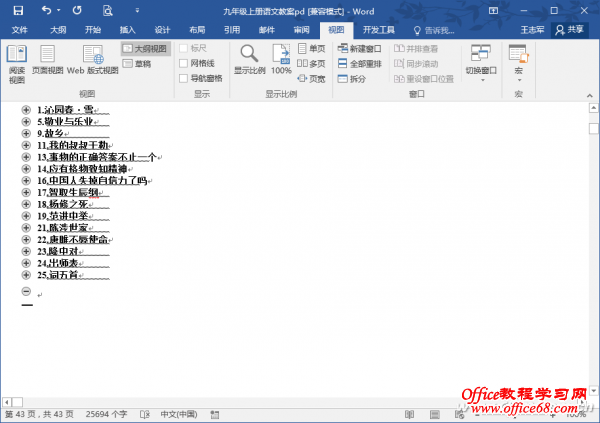The width and height of the screenshot is (600, 423).
Task: Expand heading 11.我的叔叔于勒 plus icon
Action: pyautogui.click(x=26, y=145)
